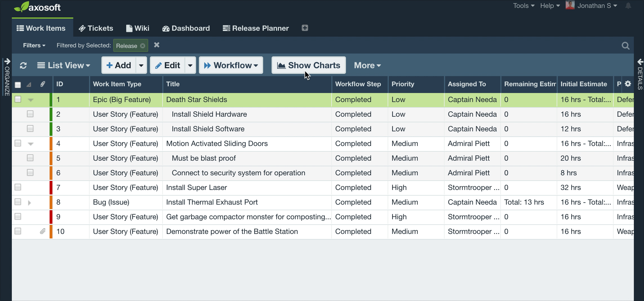
Task: Open the More dropdown
Action: [367, 65]
